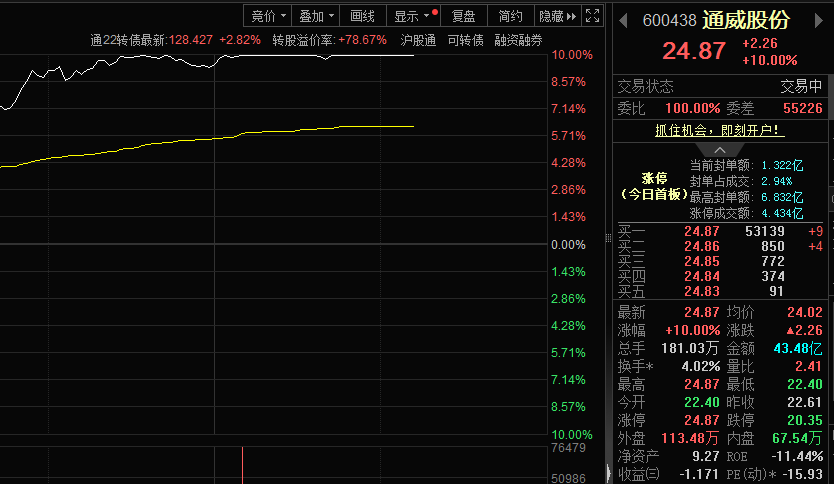
Task: Select the 画线 drawing tool
Action: [362, 16]
